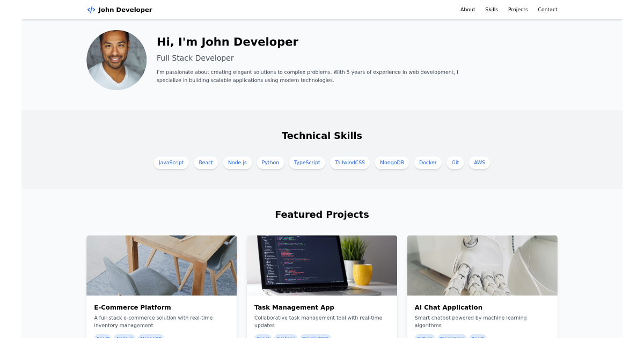Click the "John Developer" site title
The width and height of the screenshot is (644, 338).
[x=125, y=9]
